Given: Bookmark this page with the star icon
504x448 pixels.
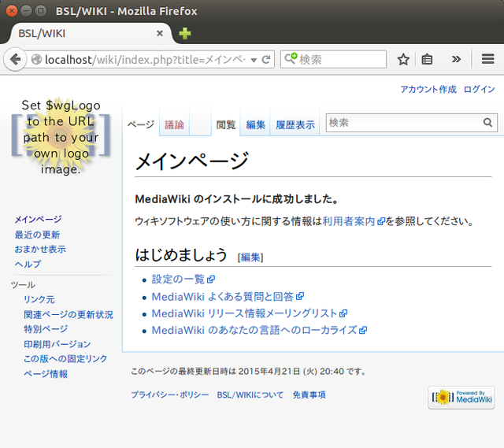Looking at the screenshot, I should click(x=403, y=60).
